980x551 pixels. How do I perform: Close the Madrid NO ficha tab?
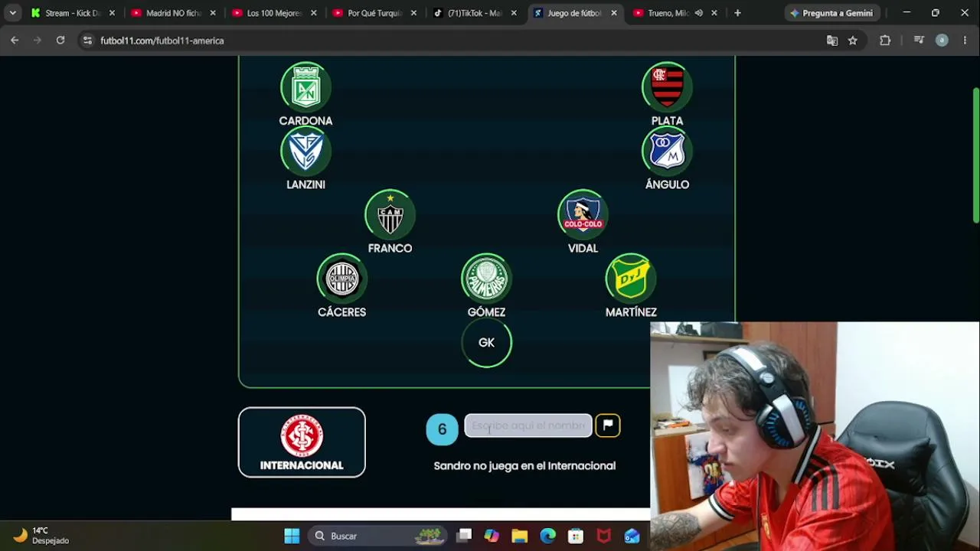pyautogui.click(x=213, y=13)
